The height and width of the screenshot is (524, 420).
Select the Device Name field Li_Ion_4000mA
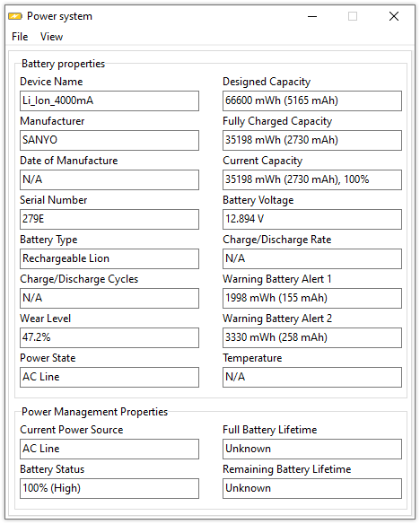pos(109,100)
